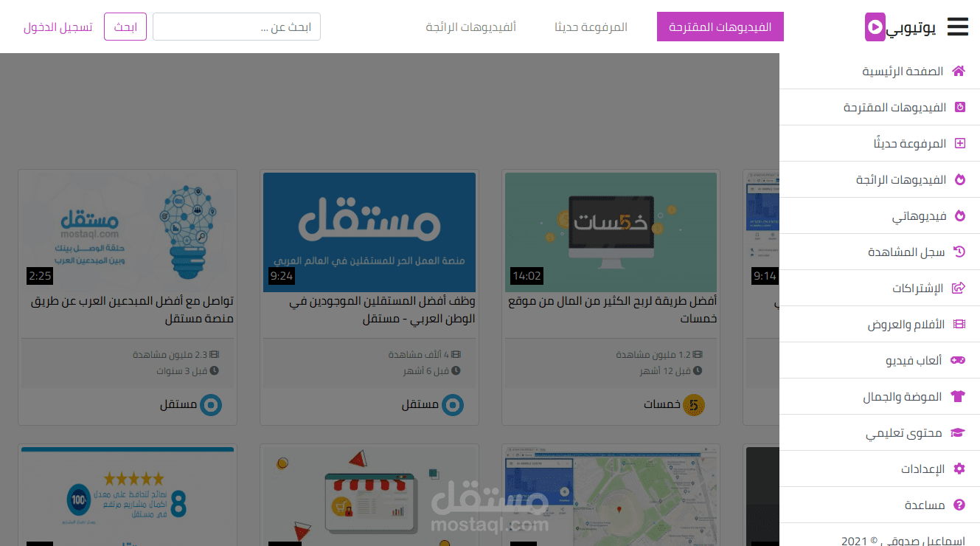Screen dimensions: 980x546
Task: Click into the ابحث عن search field
Action: [237, 27]
